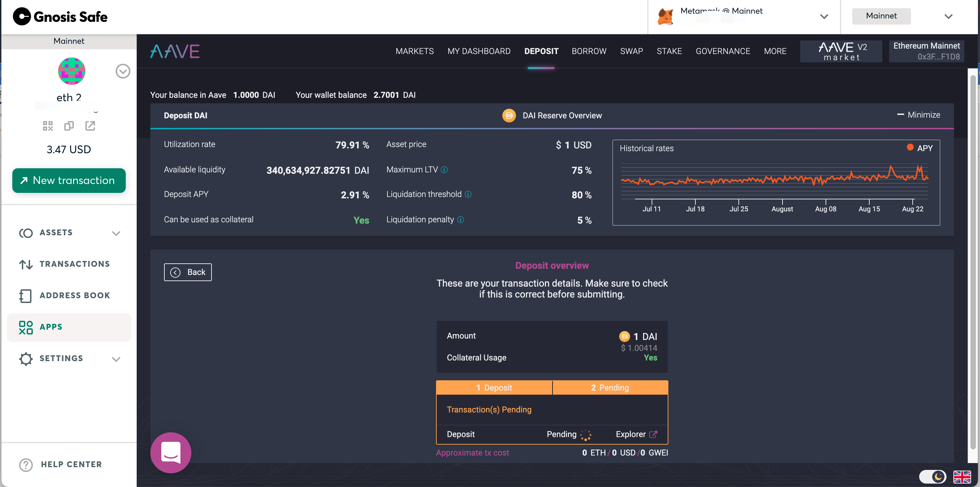Image resolution: width=980 pixels, height=487 pixels.
Task: Click the Back button
Action: [x=188, y=272]
